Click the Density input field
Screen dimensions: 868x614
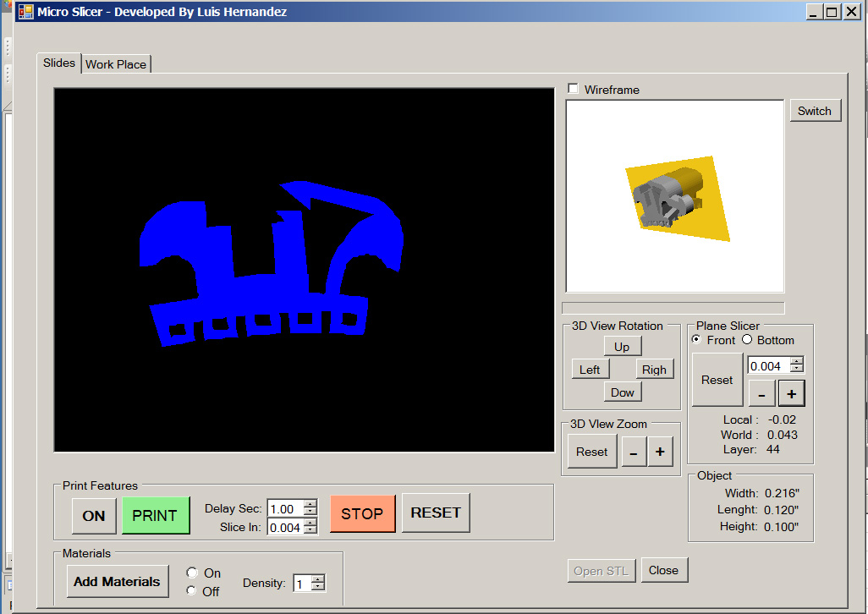(302, 584)
